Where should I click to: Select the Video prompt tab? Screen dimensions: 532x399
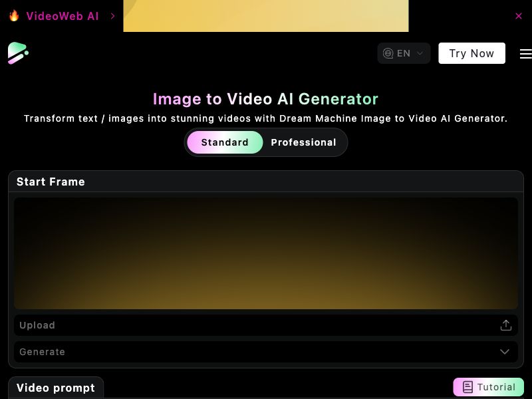(x=56, y=387)
